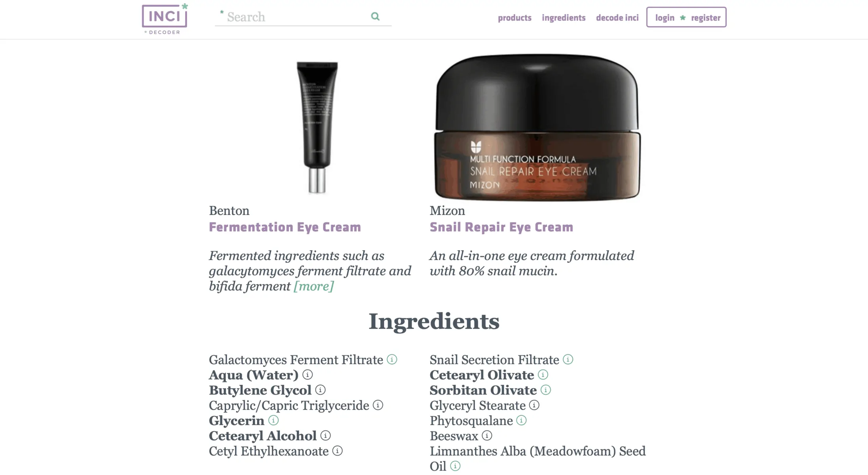Click the Mizon jar product image

(537, 127)
